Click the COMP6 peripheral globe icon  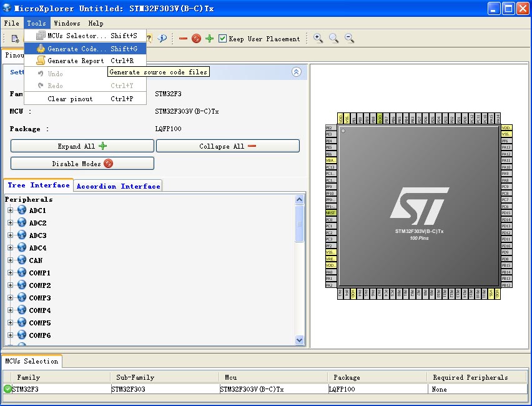pos(22,334)
